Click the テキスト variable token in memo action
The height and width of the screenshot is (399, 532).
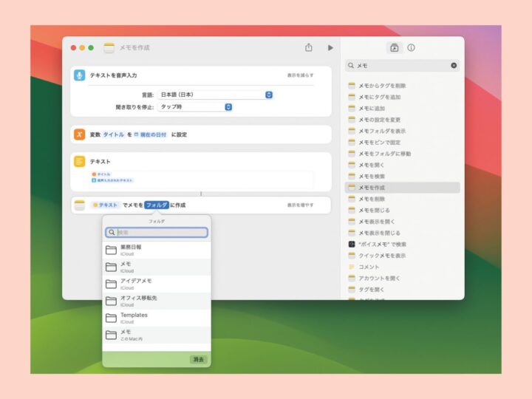tap(105, 205)
